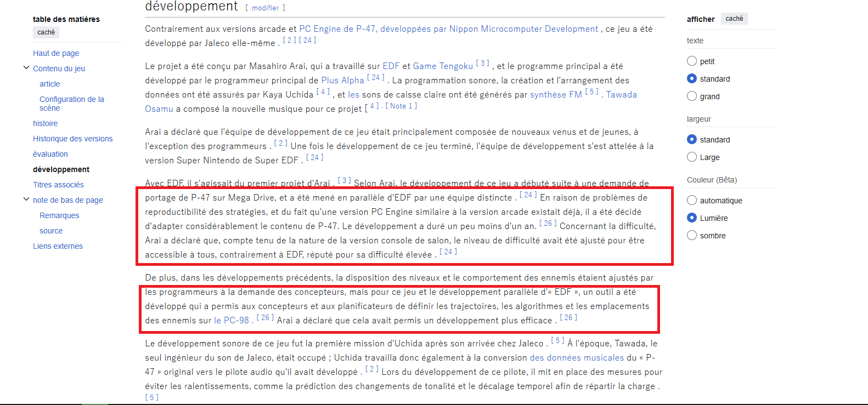Viewport: 868px width, 405px height.
Task: Click the le PC-98 link
Action: point(231,321)
